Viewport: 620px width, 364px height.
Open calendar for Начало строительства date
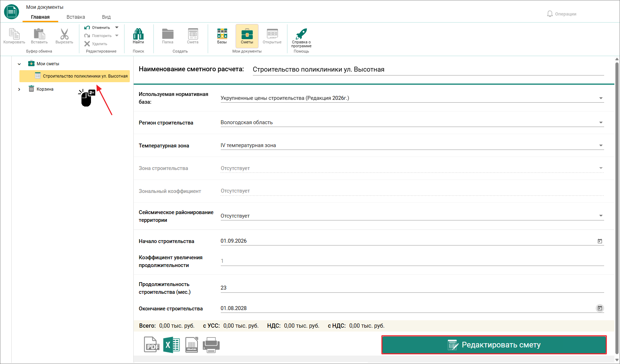click(600, 241)
